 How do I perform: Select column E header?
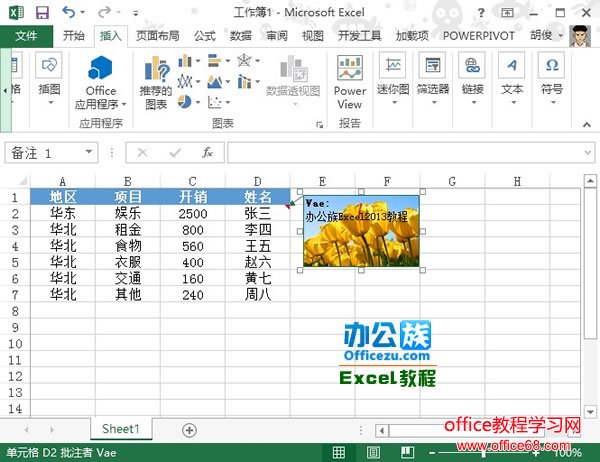pyautogui.click(x=323, y=181)
